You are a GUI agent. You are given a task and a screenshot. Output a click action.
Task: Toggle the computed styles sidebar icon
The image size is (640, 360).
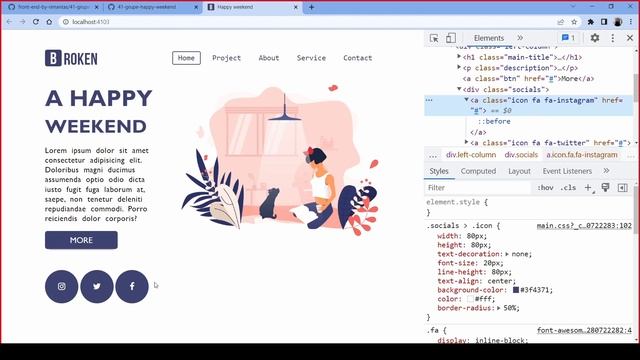(x=622, y=188)
